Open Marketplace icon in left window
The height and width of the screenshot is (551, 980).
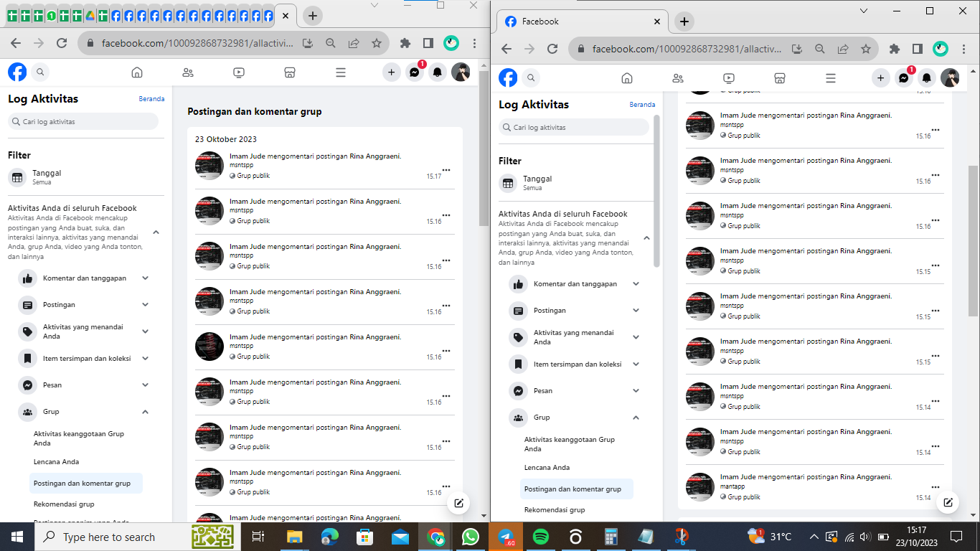click(x=290, y=72)
